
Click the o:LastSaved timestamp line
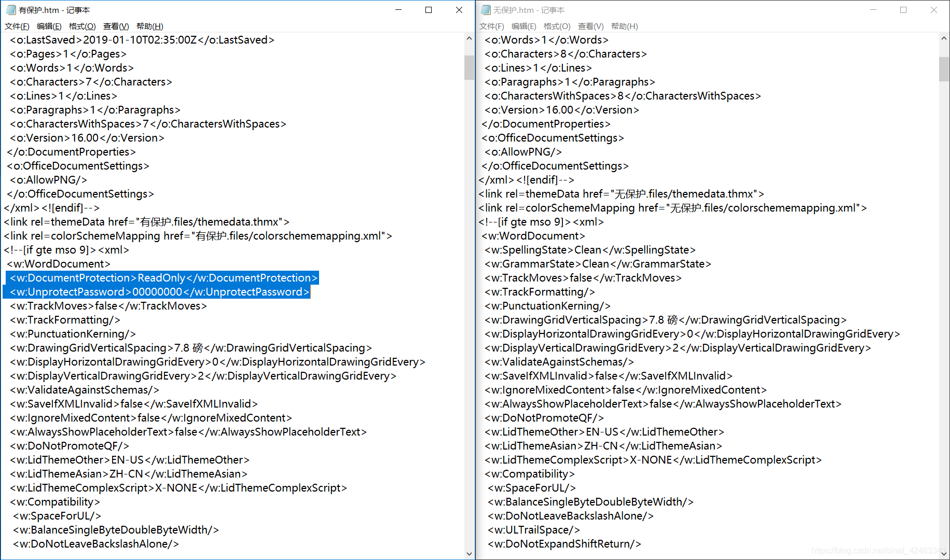click(142, 40)
